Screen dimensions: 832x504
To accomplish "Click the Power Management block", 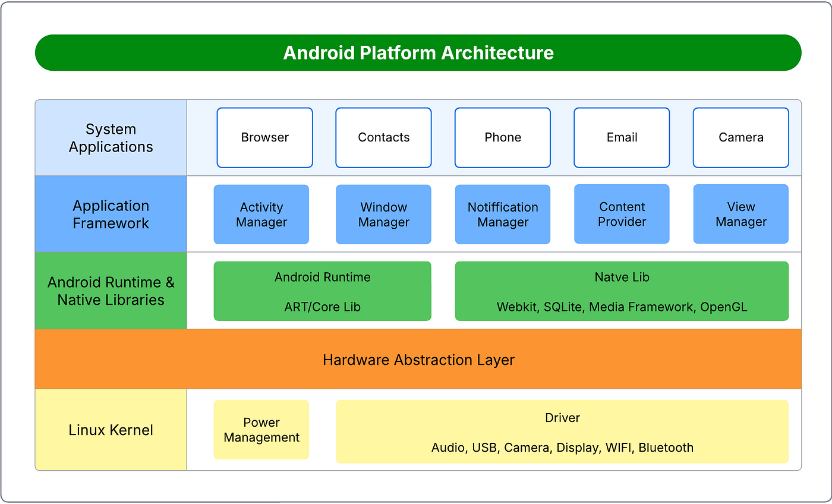I will (x=261, y=430).
